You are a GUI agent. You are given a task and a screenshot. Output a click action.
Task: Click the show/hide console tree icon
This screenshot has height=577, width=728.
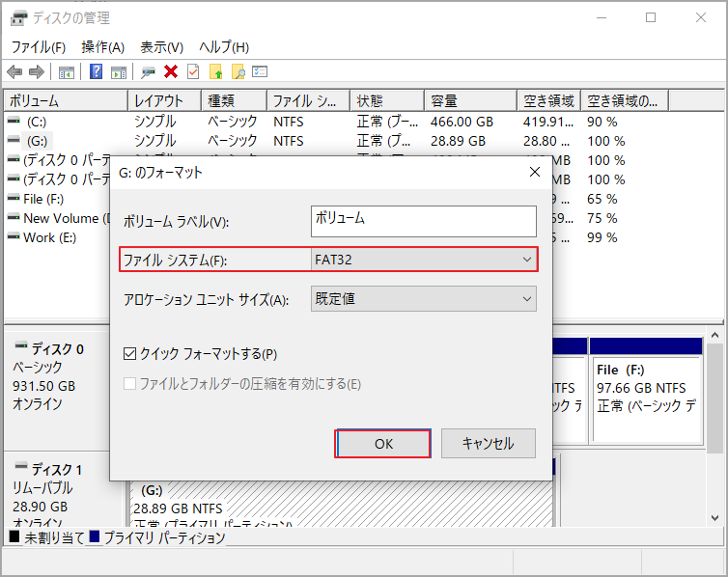pos(67,72)
